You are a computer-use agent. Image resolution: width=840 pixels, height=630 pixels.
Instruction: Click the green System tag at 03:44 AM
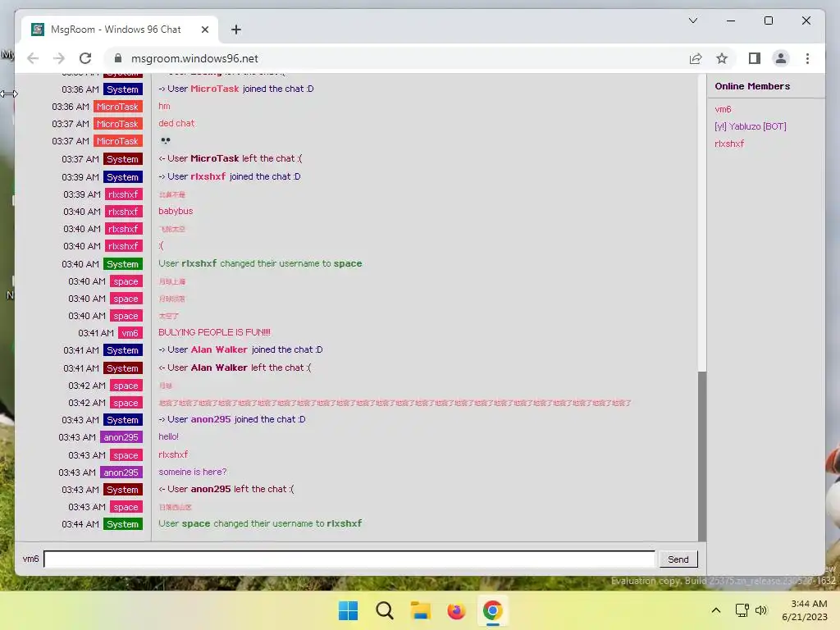pyautogui.click(x=123, y=524)
